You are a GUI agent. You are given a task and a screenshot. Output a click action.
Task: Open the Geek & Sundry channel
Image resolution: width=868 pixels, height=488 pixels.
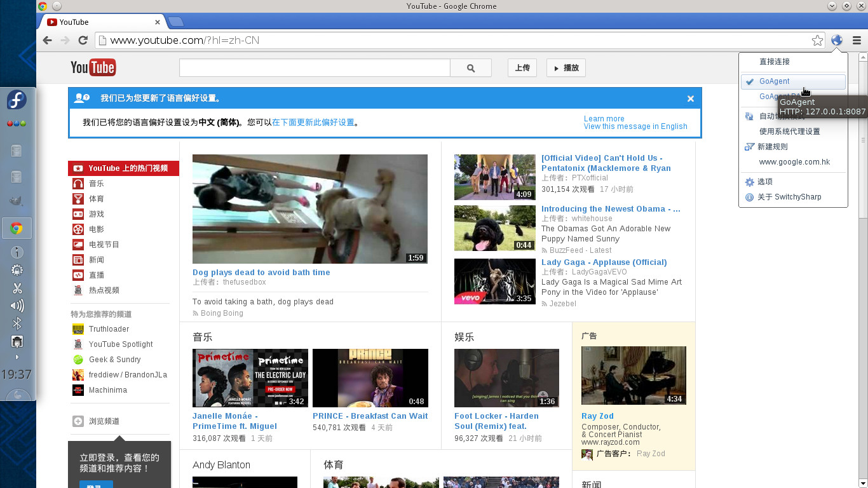click(114, 360)
